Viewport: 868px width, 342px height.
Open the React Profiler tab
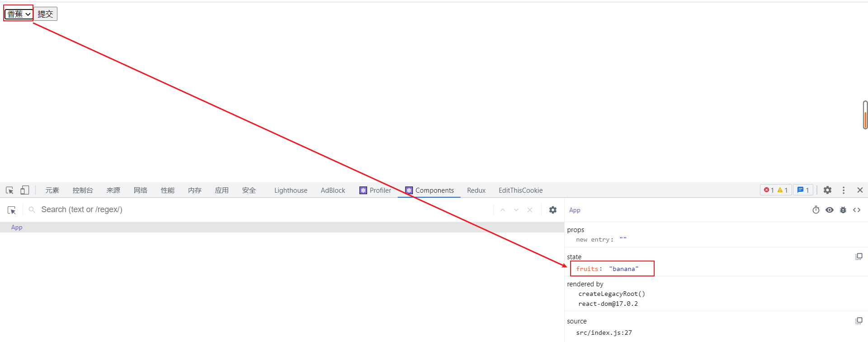[376, 190]
